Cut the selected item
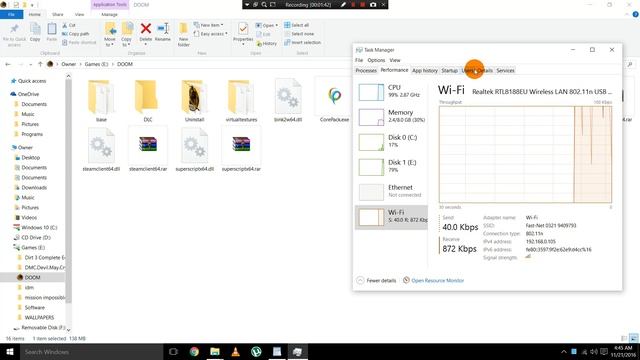The width and height of the screenshot is (640, 360). click(69, 25)
